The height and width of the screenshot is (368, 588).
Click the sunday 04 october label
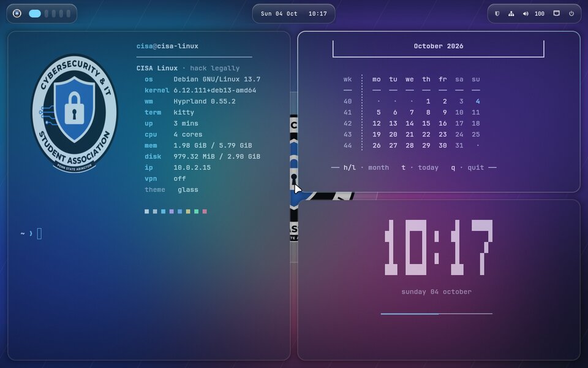(437, 292)
